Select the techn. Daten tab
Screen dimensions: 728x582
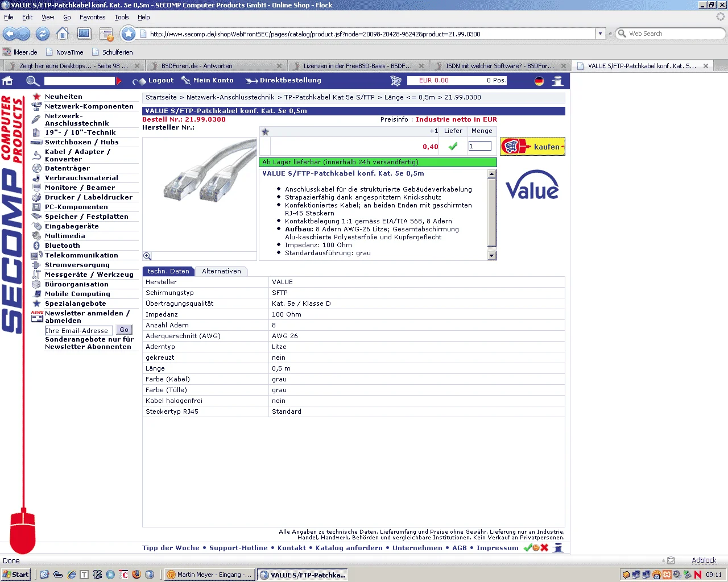[x=168, y=271]
